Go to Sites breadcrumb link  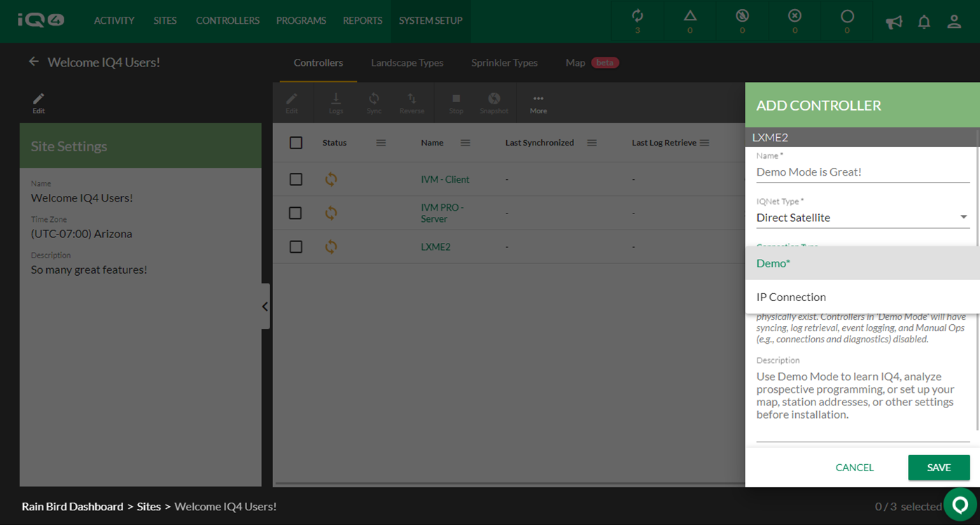[x=148, y=506]
